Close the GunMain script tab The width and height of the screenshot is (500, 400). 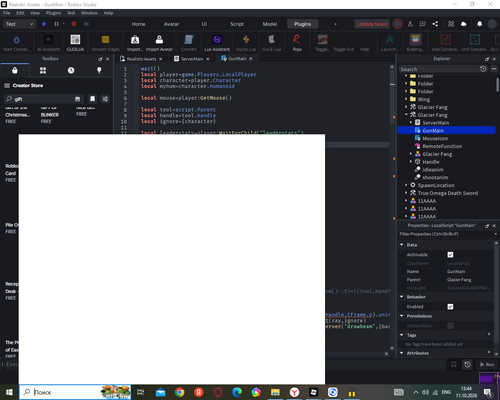[251, 59]
